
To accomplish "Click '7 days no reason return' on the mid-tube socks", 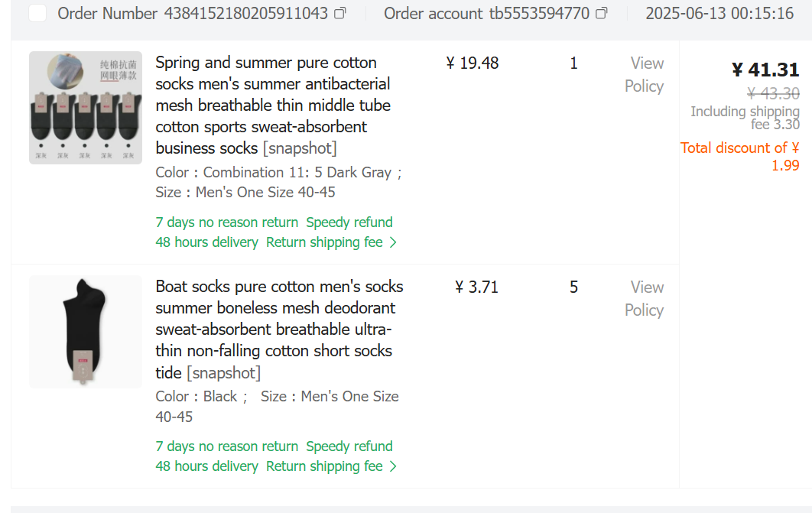I will [x=226, y=222].
